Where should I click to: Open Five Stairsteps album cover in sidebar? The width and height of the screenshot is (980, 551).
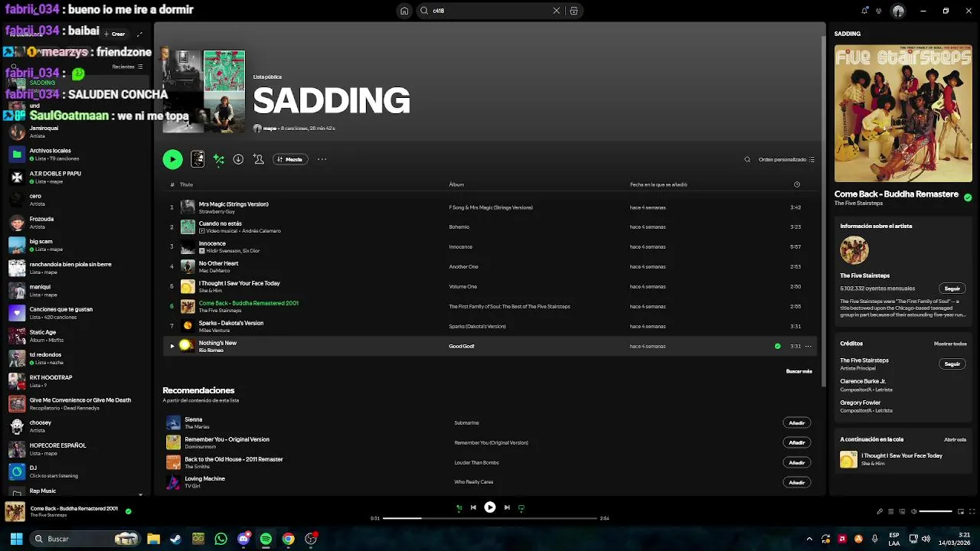(x=903, y=113)
